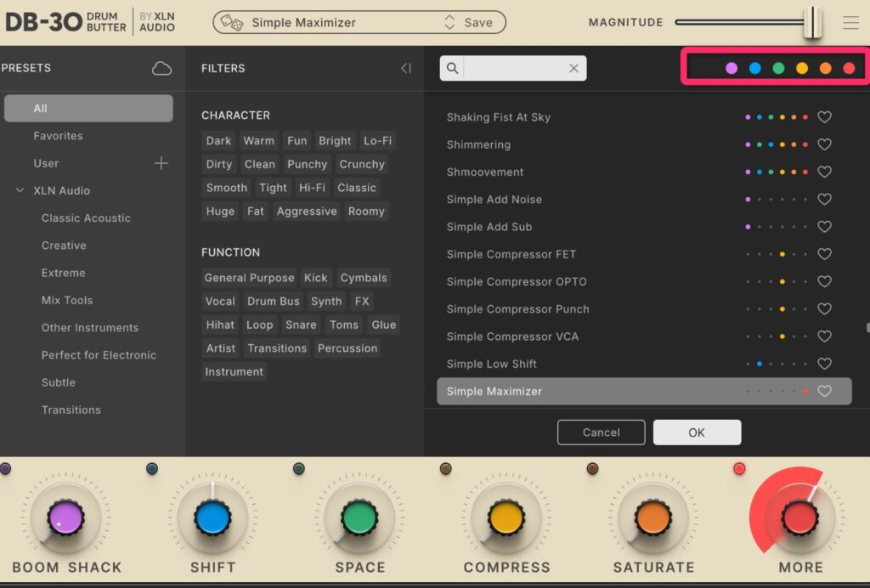870x588 pixels.
Task: Add a user preset folder with plus
Action: [x=161, y=163]
